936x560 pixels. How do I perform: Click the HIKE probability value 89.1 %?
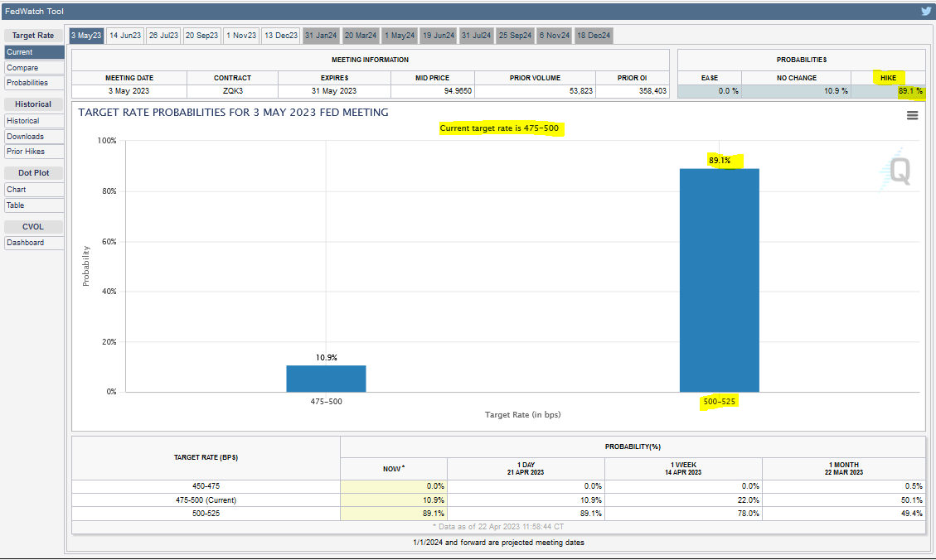click(x=910, y=91)
